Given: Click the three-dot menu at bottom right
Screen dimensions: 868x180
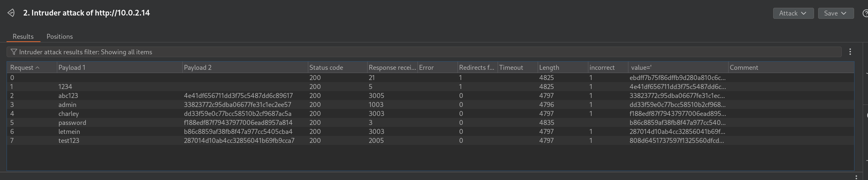Looking at the screenshot, I should click(x=856, y=178).
